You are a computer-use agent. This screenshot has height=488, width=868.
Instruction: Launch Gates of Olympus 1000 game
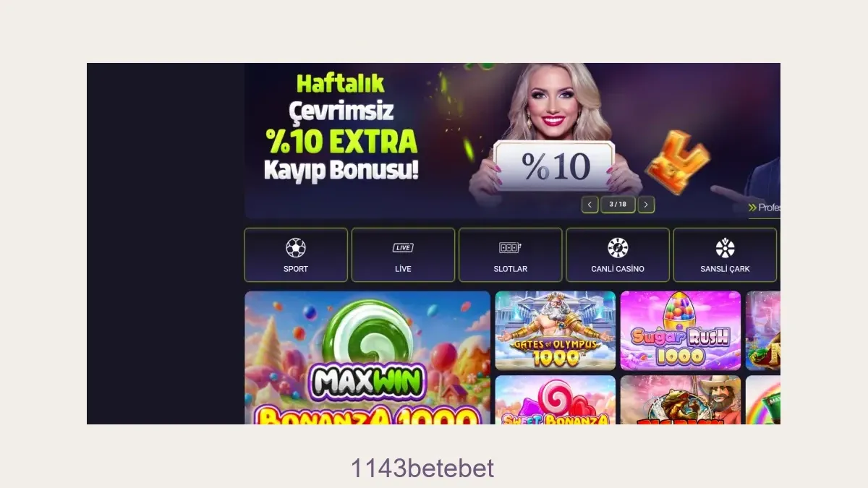(x=556, y=330)
